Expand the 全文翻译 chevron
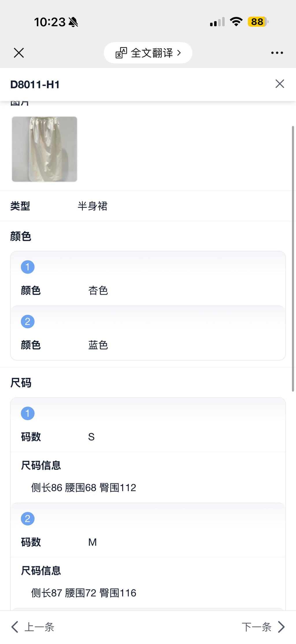Image resolution: width=296 pixels, height=644 pixels. [x=179, y=53]
